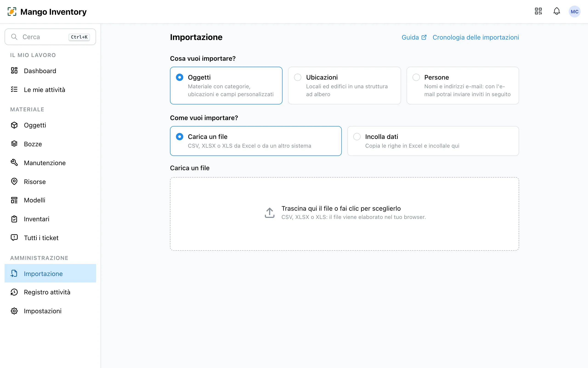This screenshot has width=588, height=368.
Task: Click the Mango Inventory logo icon
Action: tap(12, 11)
